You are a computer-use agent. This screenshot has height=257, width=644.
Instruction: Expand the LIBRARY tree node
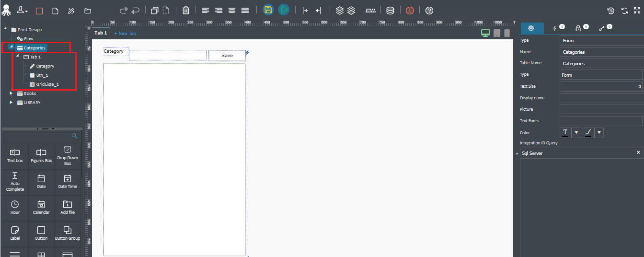click(11, 103)
